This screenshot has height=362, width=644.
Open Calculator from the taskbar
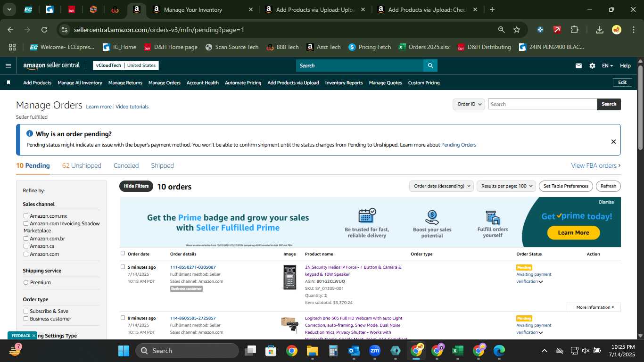click(333, 351)
